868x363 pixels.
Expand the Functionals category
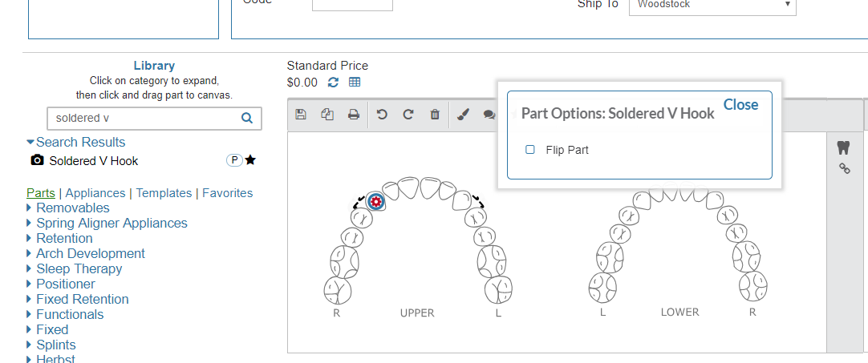(x=65, y=314)
